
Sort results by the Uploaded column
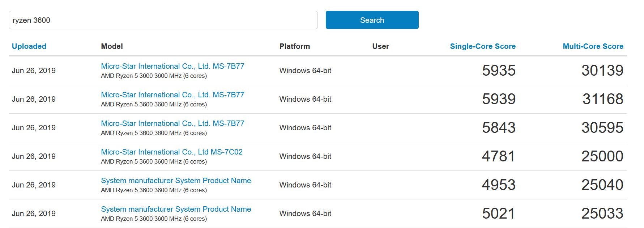[29, 46]
